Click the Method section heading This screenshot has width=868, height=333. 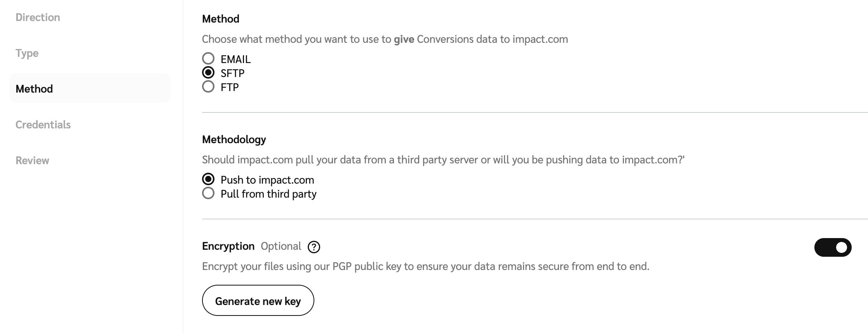(x=220, y=19)
